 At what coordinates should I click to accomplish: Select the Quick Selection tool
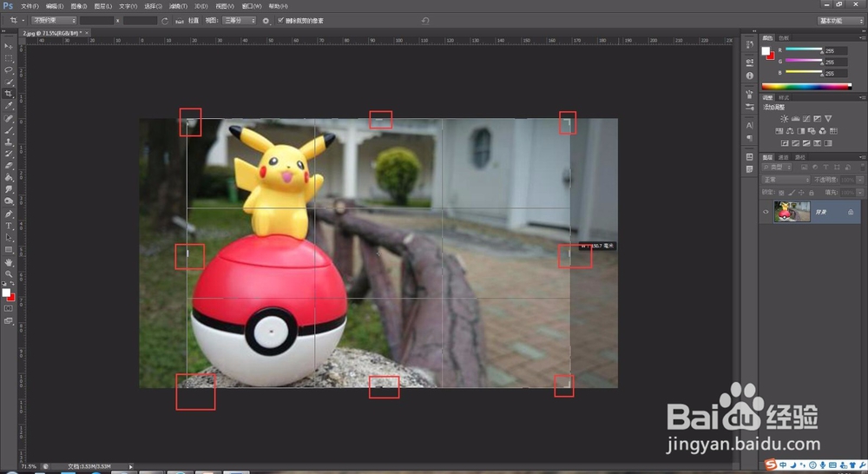click(9, 82)
